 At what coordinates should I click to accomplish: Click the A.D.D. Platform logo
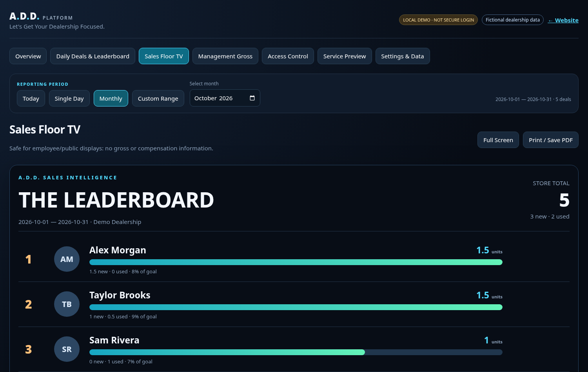pos(41,16)
